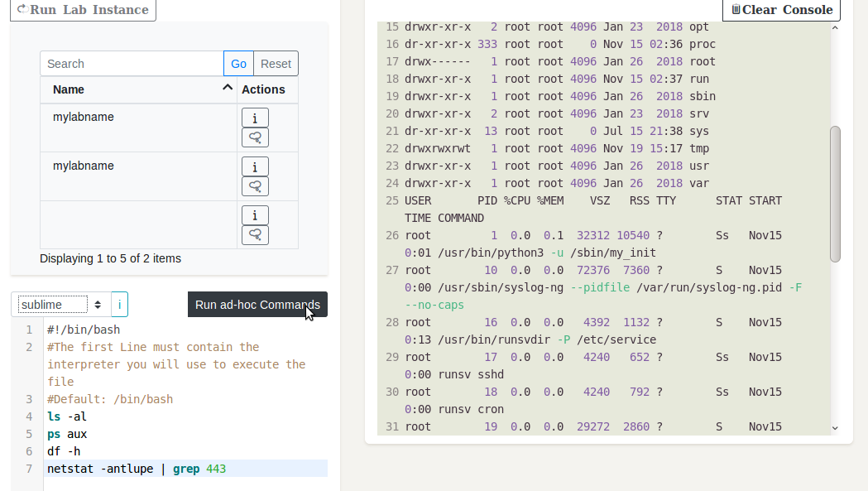Click "opt" directory name in console output

(699, 26)
